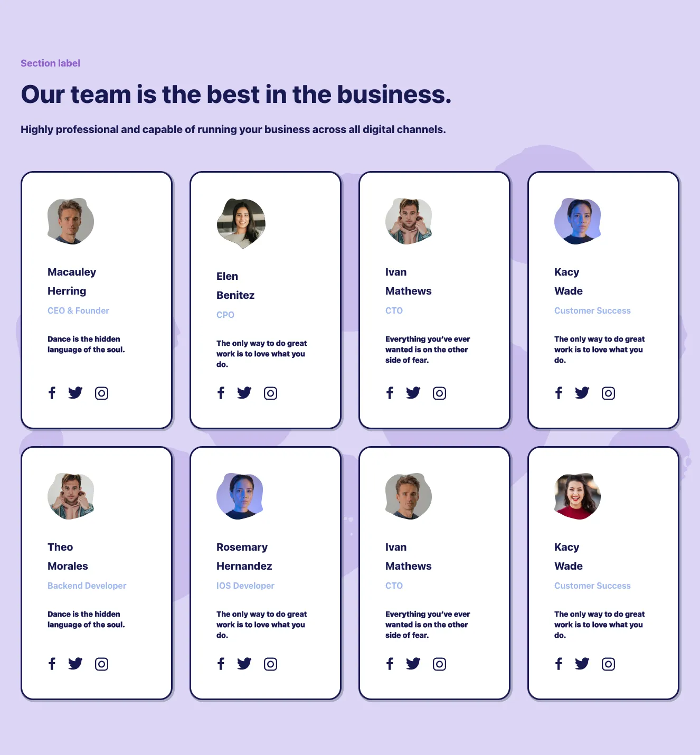
Task: Open Elen Benitez's Instagram icon
Action: (270, 393)
